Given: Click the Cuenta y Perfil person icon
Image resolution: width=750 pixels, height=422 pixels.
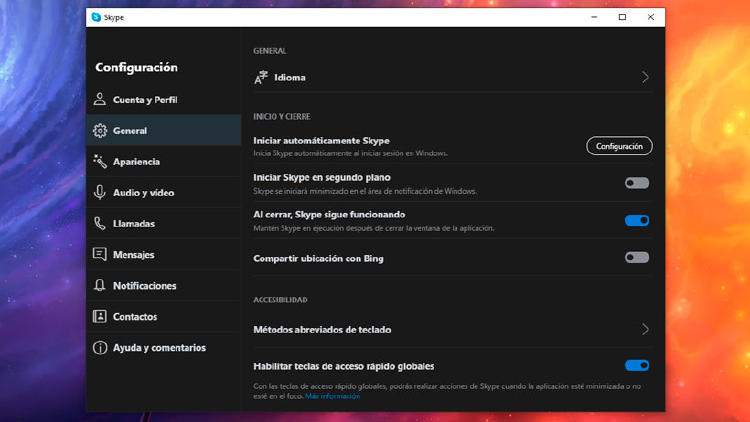Looking at the screenshot, I should 100,100.
